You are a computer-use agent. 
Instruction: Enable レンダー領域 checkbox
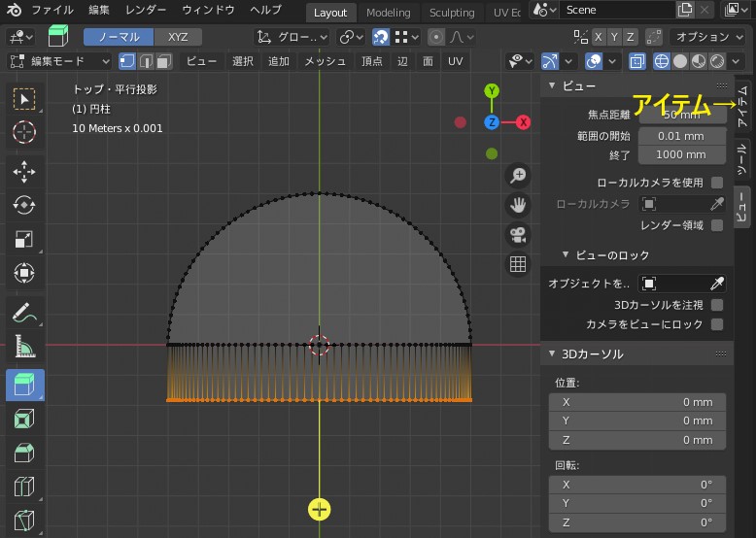click(717, 225)
